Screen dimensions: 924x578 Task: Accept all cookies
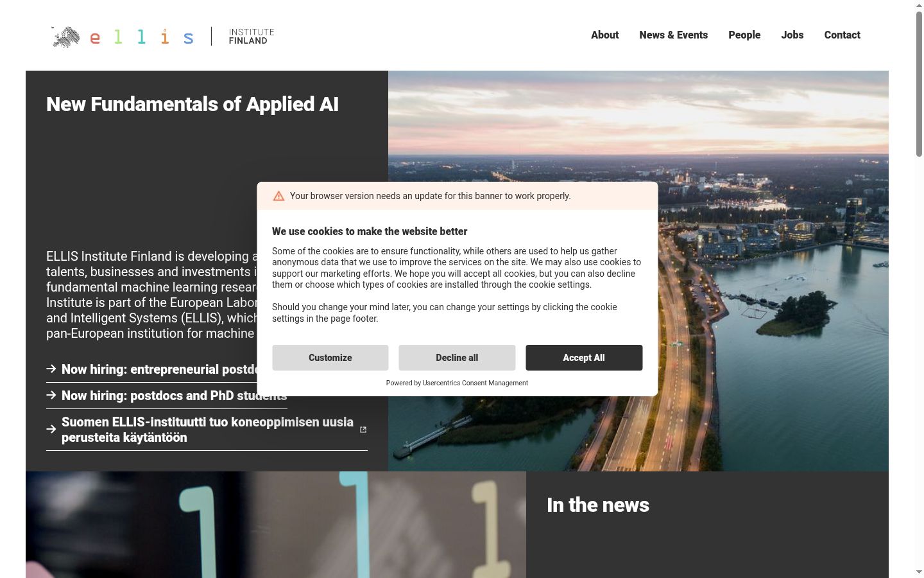pos(584,358)
